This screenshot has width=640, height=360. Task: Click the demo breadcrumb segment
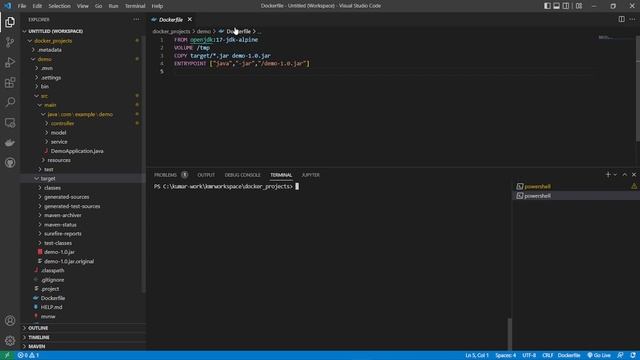click(204, 31)
